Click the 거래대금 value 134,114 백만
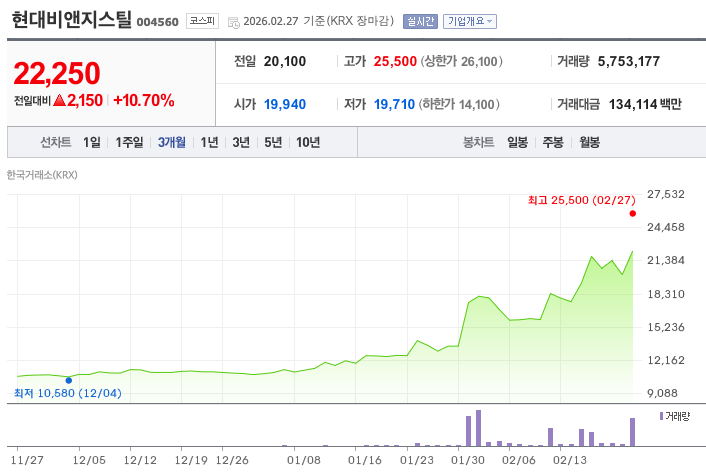 [645, 104]
